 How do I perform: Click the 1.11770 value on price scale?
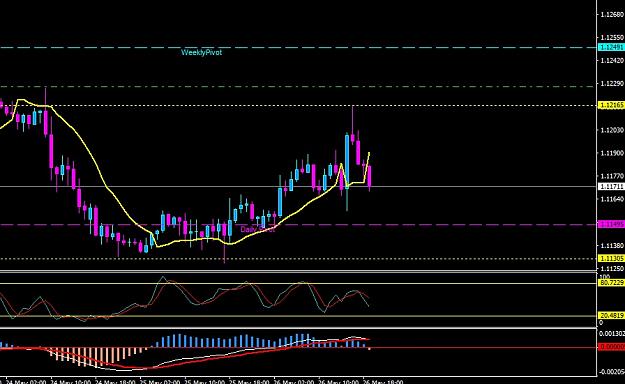(612, 175)
